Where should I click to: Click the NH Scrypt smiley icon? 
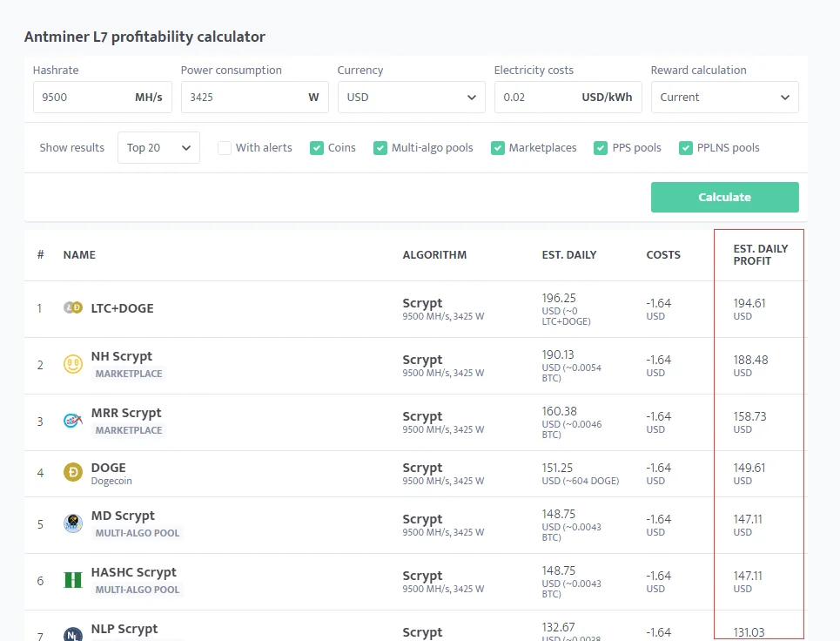(x=73, y=365)
